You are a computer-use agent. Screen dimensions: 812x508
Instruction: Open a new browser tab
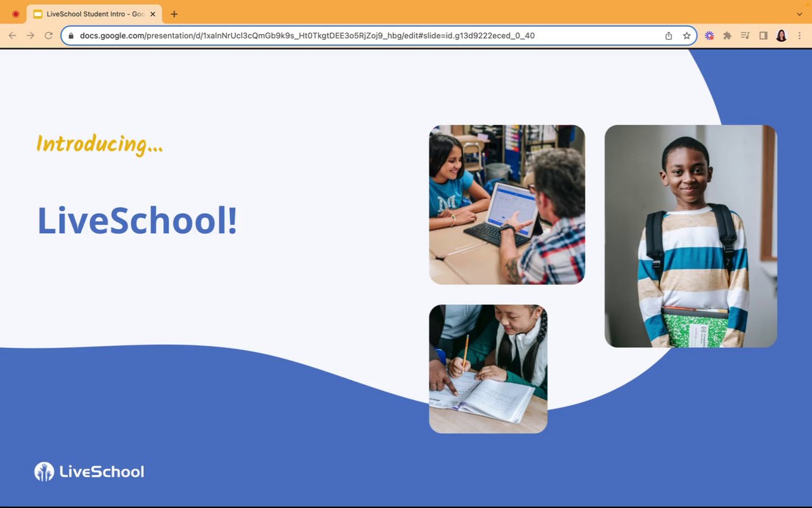tap(174, 14)
